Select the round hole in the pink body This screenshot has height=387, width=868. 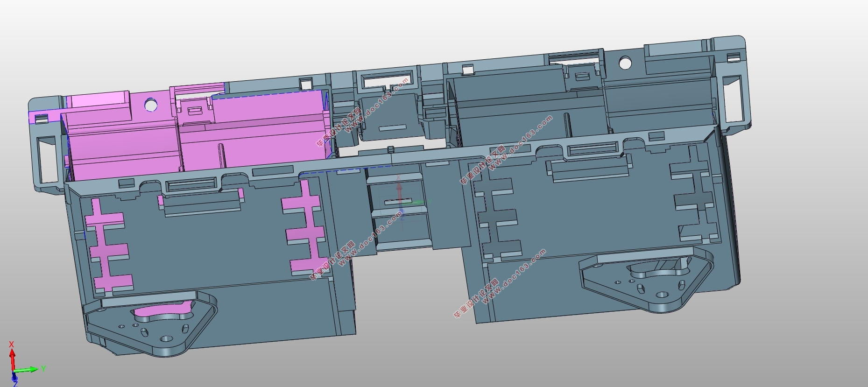click(x=151, y=105)
